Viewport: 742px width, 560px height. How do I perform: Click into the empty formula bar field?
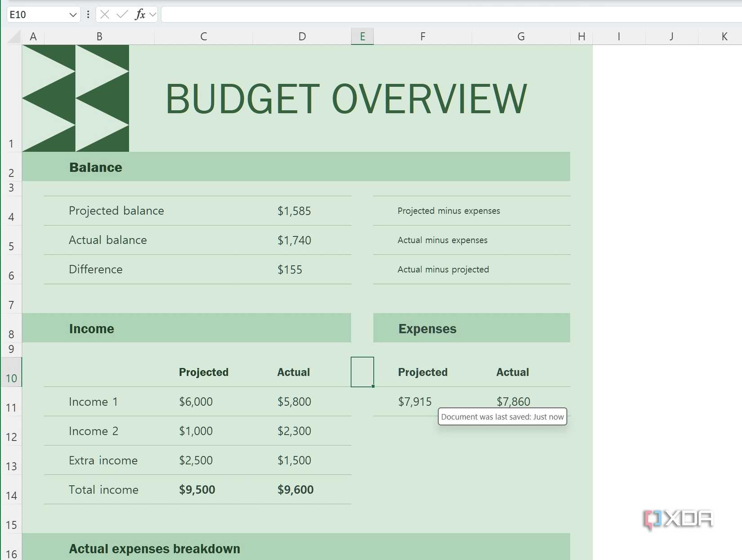coord(450,14)
